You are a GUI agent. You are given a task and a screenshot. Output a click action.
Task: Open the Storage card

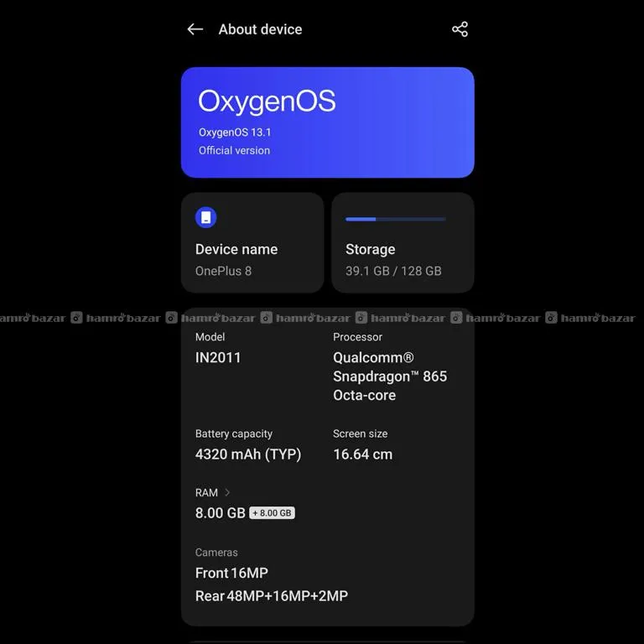point(402,243)
